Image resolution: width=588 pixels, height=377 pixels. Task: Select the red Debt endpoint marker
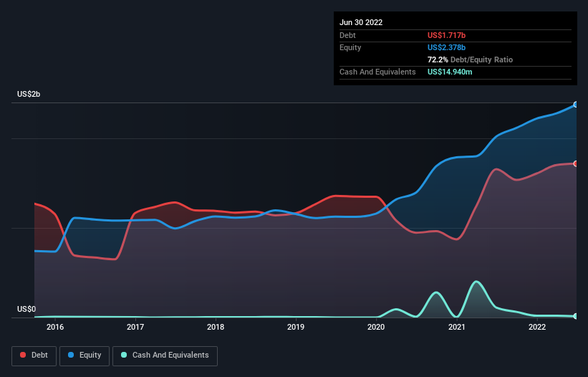tap(576, 163)
